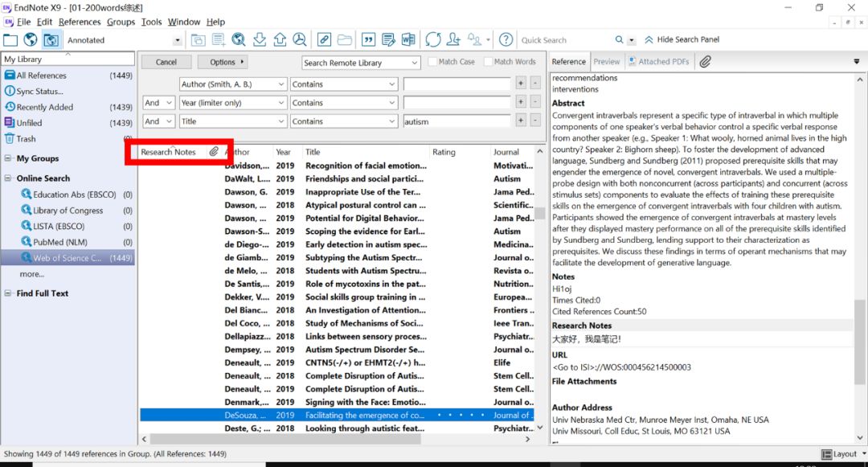
Task: Collapse the Find Full Text section
Action: coord(8,293)
